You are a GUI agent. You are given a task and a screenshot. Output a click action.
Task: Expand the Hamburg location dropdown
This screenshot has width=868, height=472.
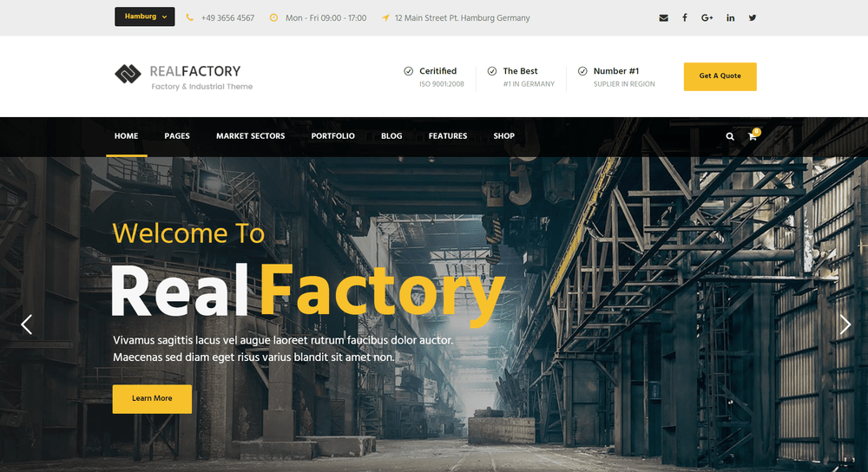pos(144,16)
